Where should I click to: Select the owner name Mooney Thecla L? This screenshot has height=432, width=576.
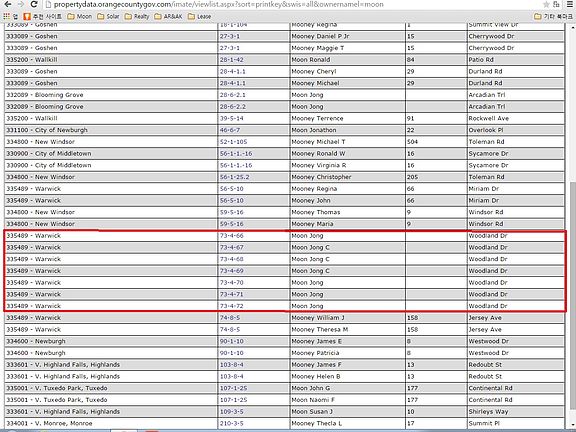pyautogui.click(x=317, y=423)
